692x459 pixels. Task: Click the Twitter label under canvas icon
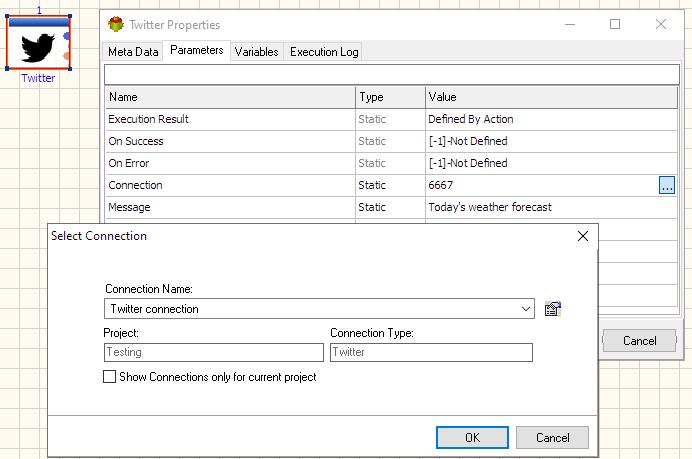click(x=38, y=78)
